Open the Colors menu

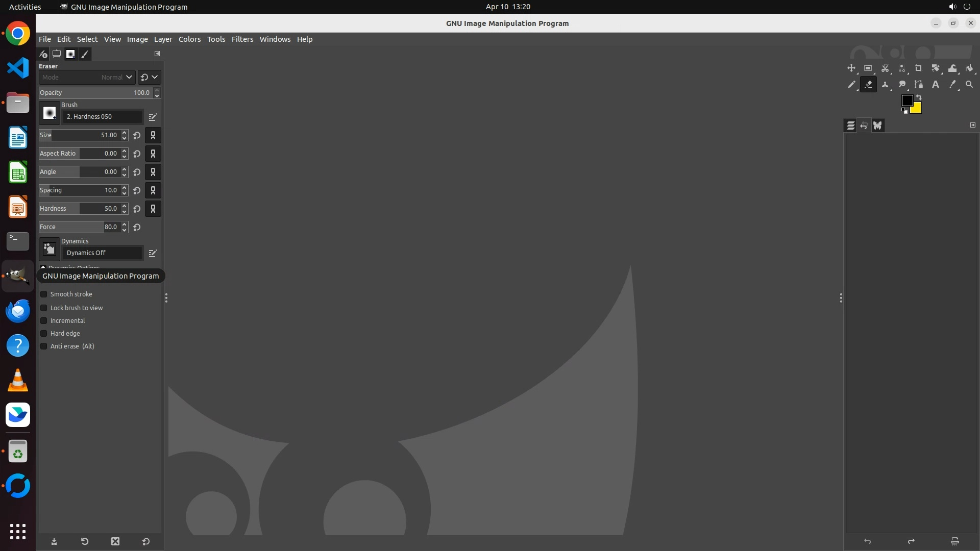[189, 39]
